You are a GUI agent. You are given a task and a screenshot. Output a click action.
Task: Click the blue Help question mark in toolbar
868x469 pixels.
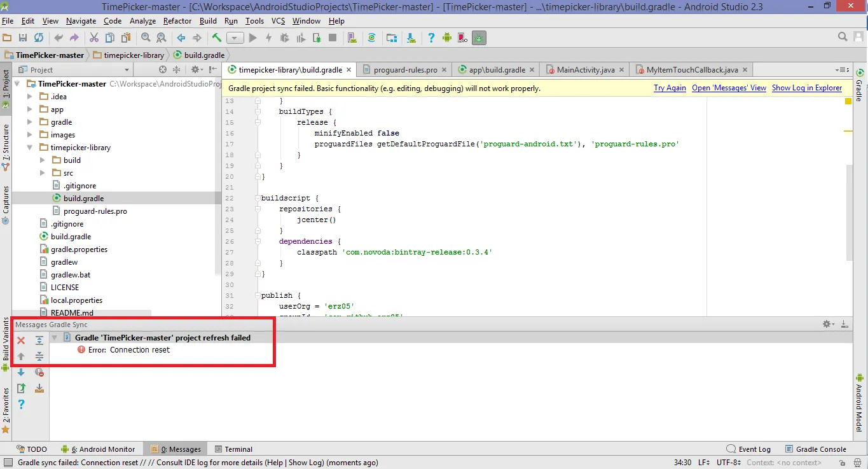tap(431, 38)
